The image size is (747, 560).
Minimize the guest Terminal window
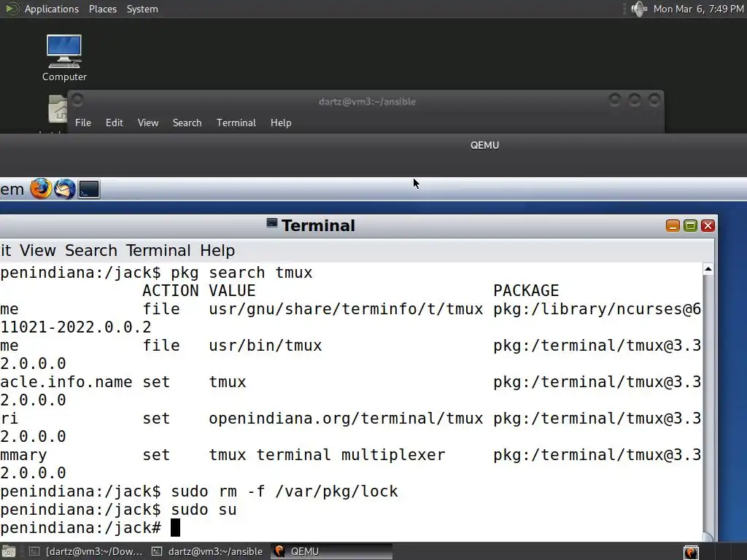[673, 226]
